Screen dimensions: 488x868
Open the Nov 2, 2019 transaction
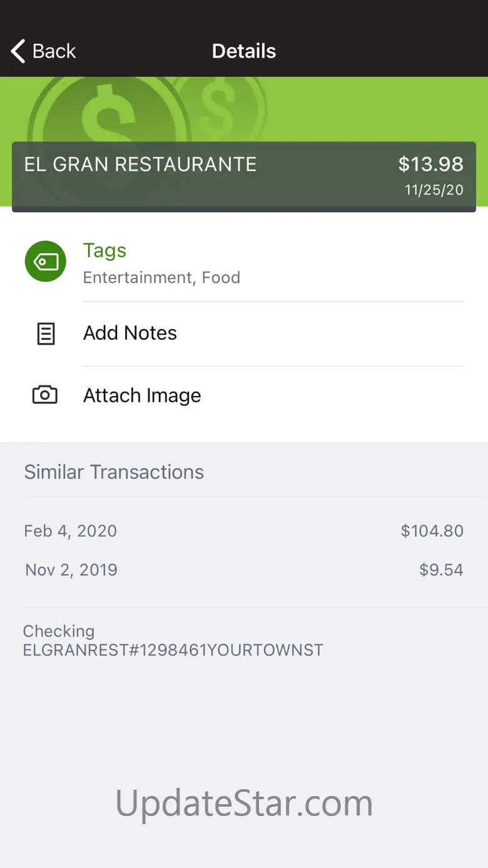[x=71, y=570]
